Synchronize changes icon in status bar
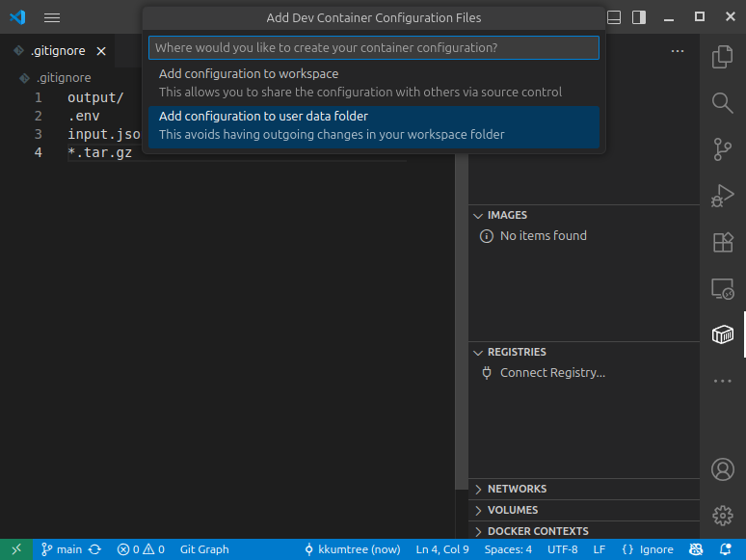 click(x=95, y=549)
